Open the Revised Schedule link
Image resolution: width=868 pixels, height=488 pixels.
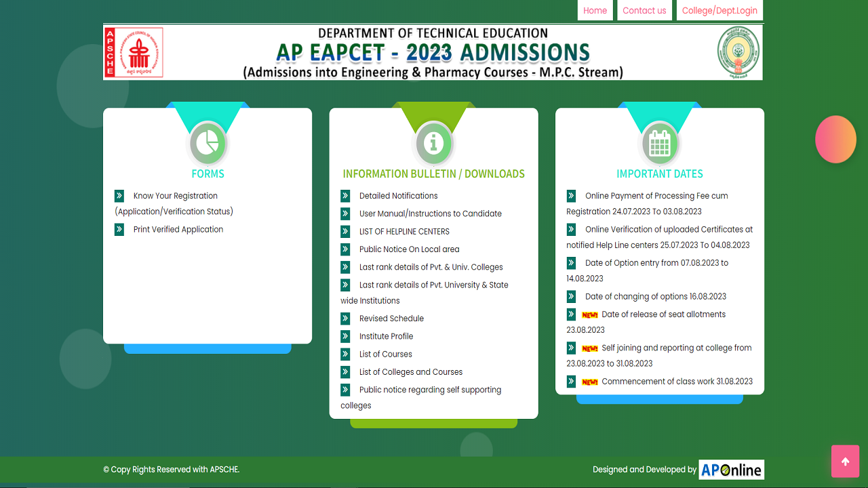pyautogui.click(x=391, y=319)
